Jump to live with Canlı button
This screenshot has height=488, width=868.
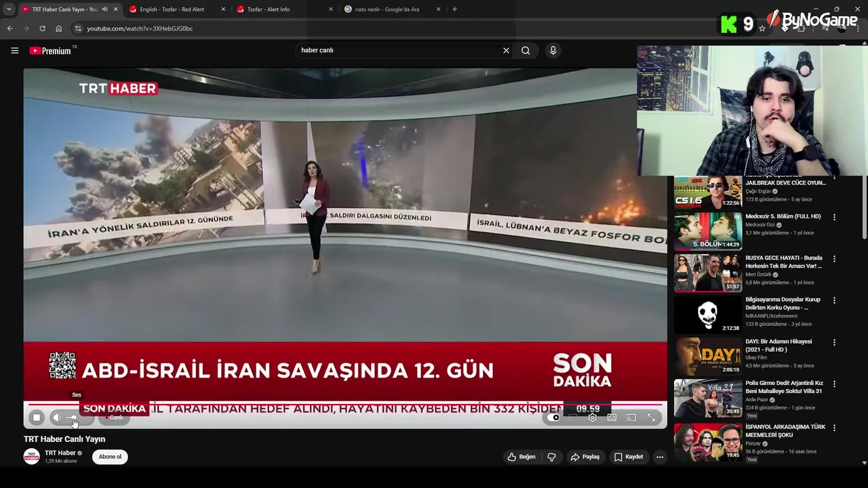[115, 418]
